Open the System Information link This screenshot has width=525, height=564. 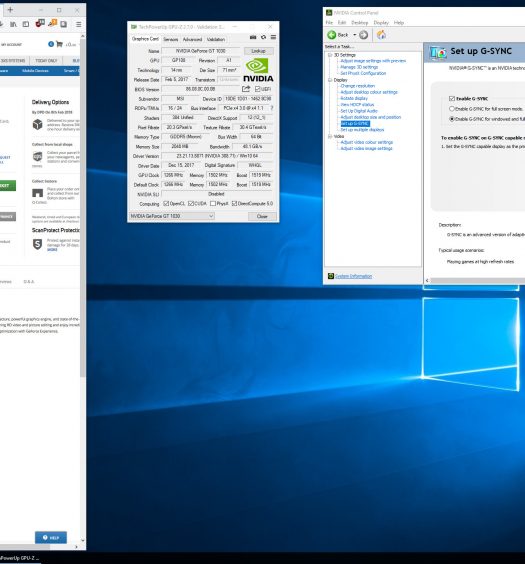pyautogui.click(x=353, y=276)
